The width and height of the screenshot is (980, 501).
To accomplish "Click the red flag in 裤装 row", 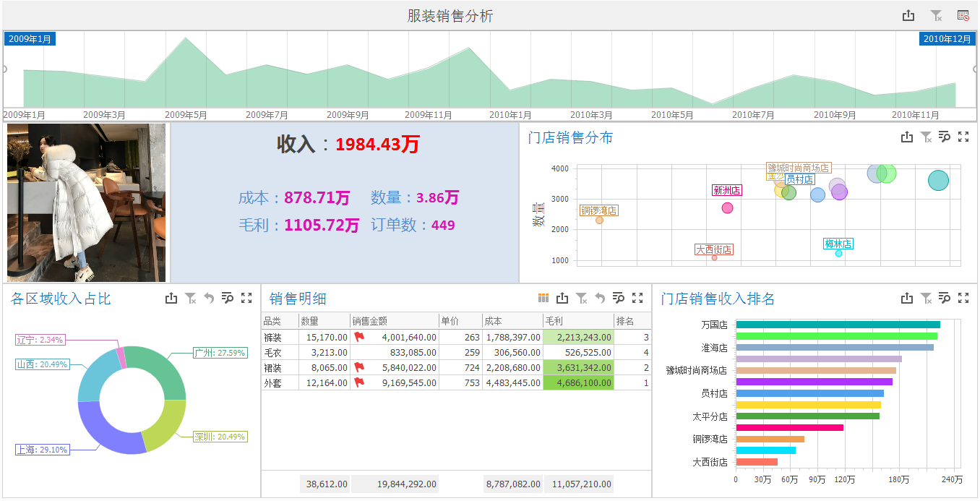I will tap(359, 337).
